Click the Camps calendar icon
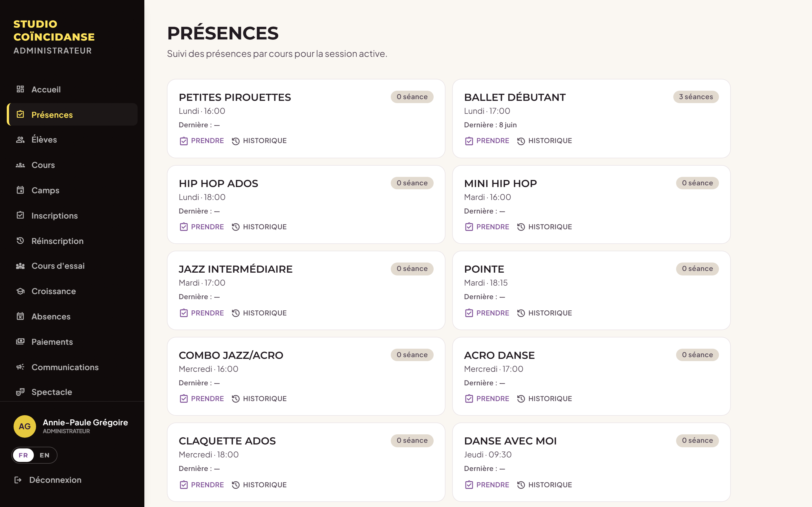 click(20, 190)
